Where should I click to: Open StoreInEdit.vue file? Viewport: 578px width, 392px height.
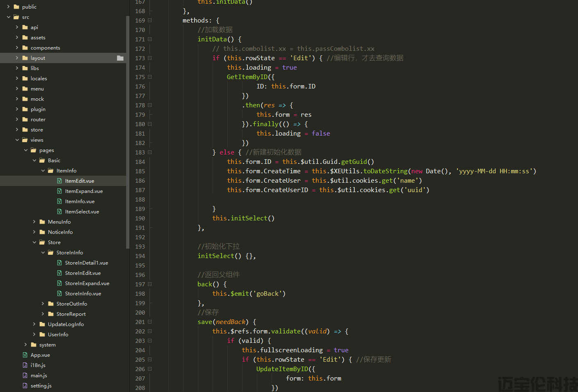pyautogui.click(x=83, y=273)
